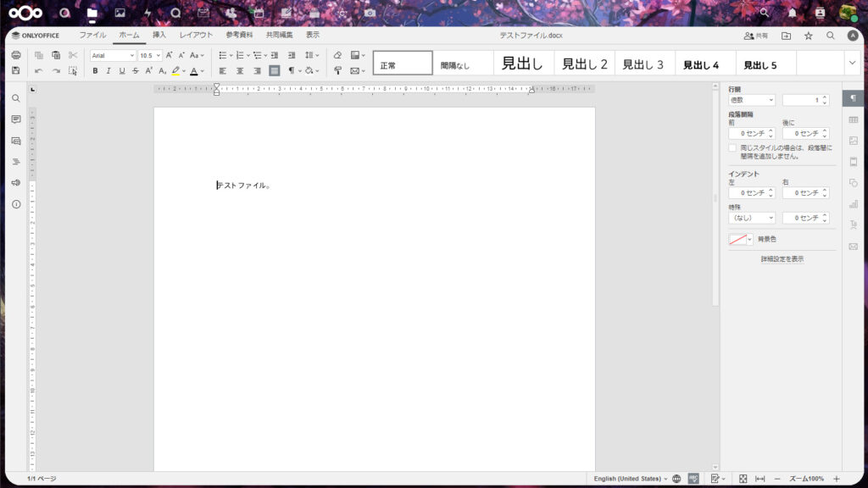Click the cut scissors icon

pyautogui.click(x=73, y=55)
